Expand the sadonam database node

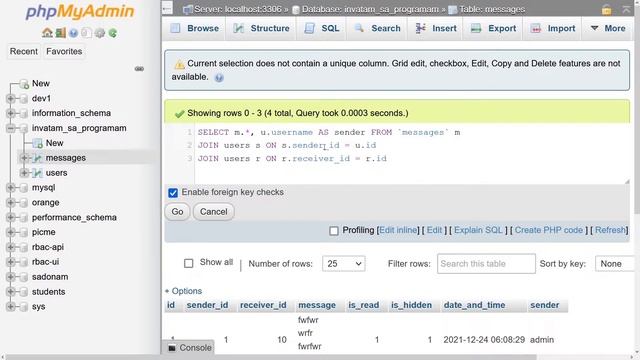pyautogui.click(x=11, y=277)
